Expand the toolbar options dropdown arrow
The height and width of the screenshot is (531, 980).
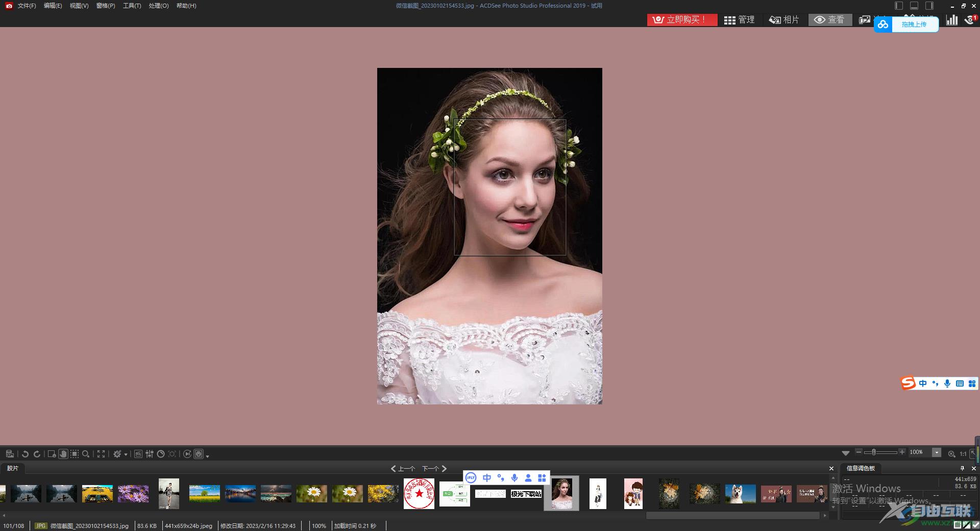pyautogui.click(x=208, y=455)
